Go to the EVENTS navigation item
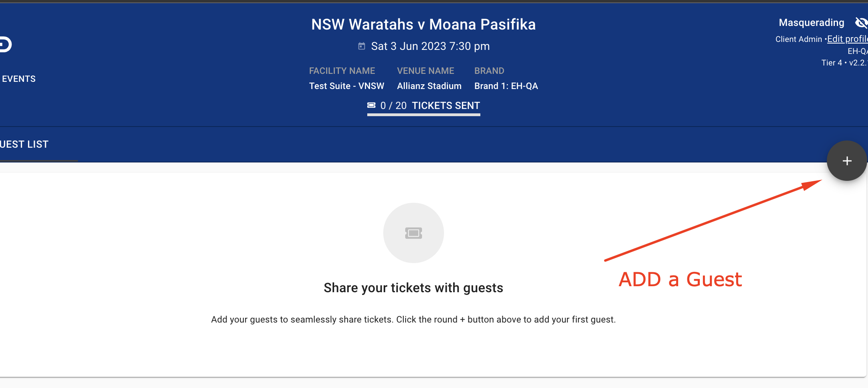This screenshot has width=868, height=388. click(x=19, y=79)
